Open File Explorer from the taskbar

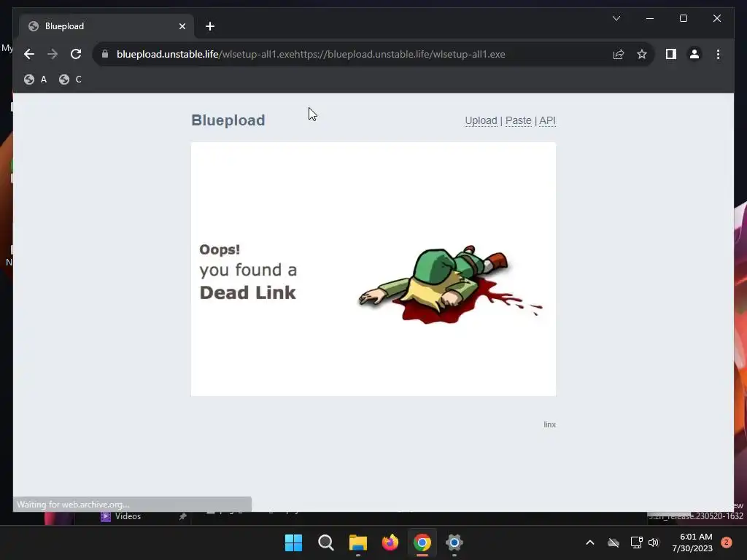coord(357,542)
